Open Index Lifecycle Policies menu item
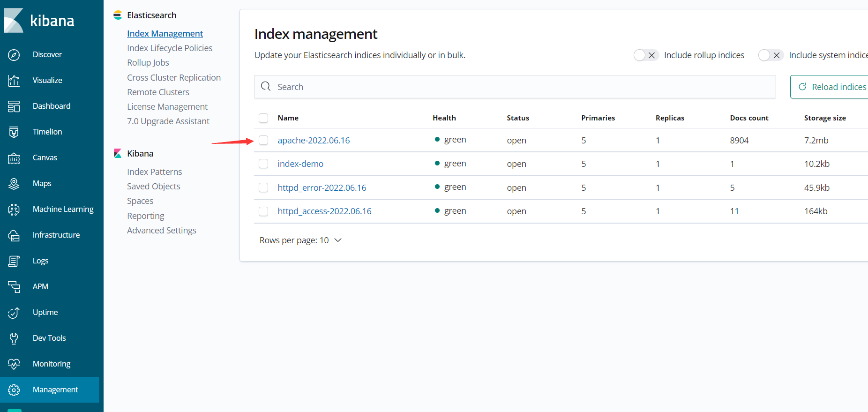 click(170, 48)
